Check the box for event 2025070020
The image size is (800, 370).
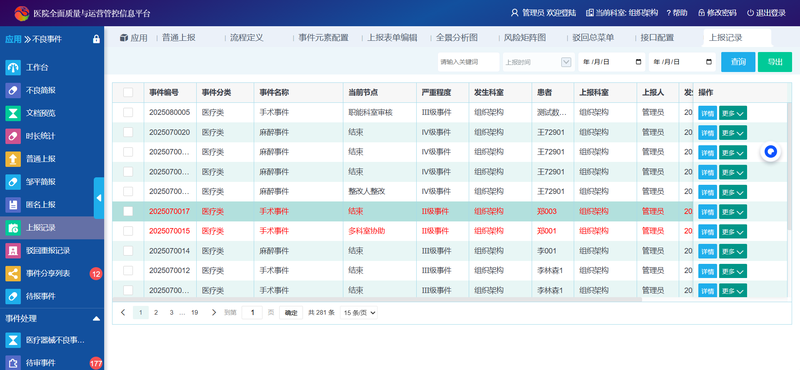(128, 132)
